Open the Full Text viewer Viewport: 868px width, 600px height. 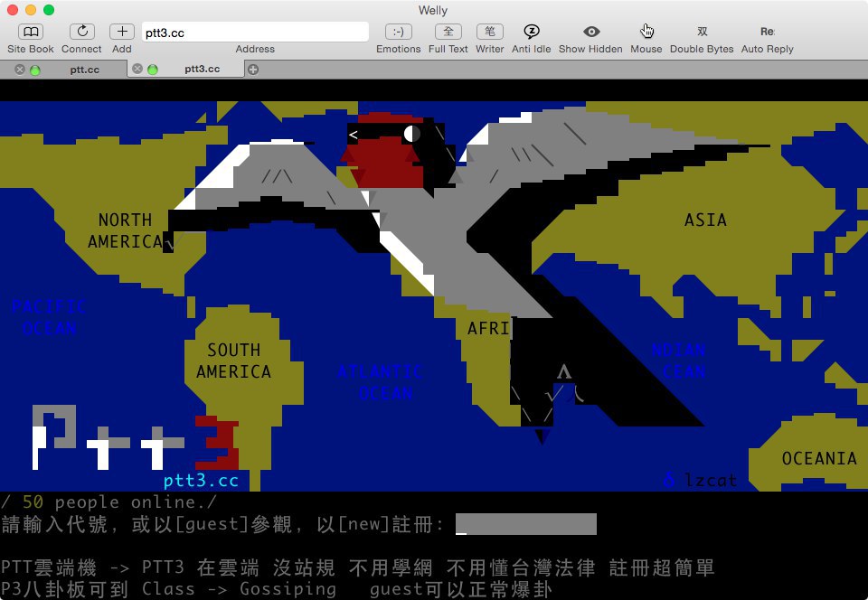tap(448, 32)
